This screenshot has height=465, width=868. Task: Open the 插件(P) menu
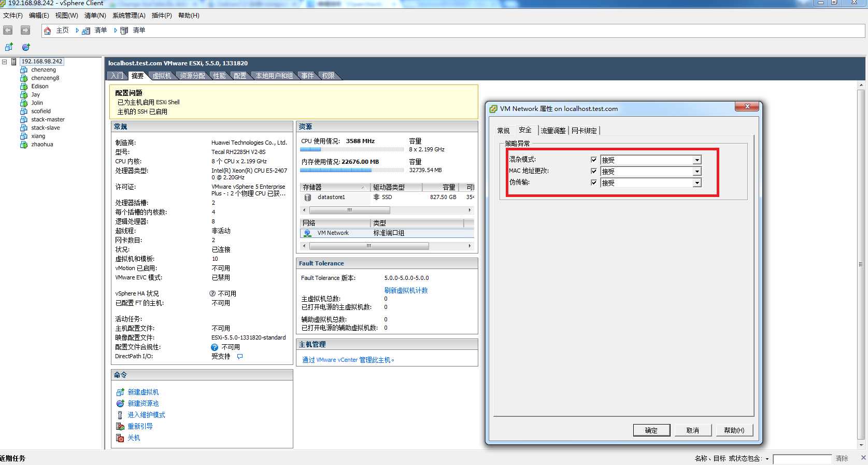(162, 16)
